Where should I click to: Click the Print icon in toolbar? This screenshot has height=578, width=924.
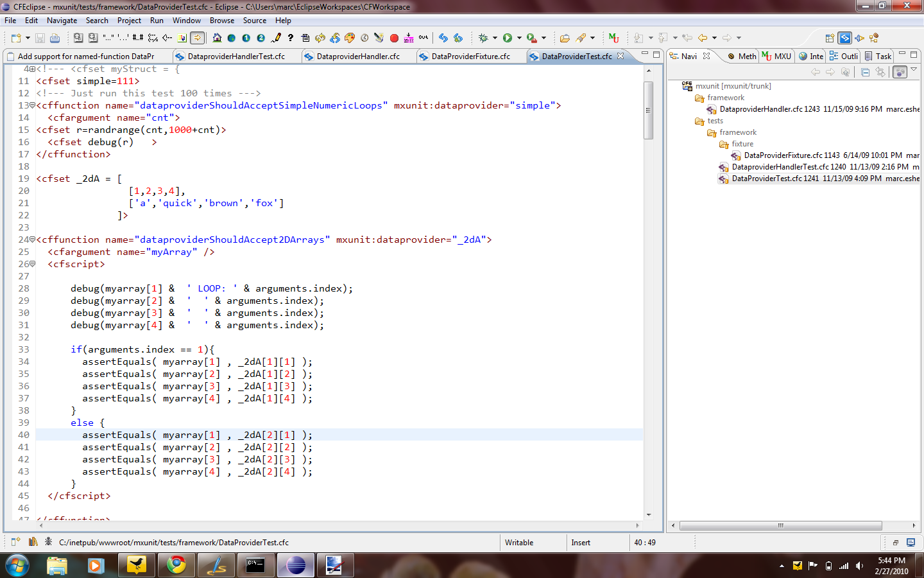(55, 38)
